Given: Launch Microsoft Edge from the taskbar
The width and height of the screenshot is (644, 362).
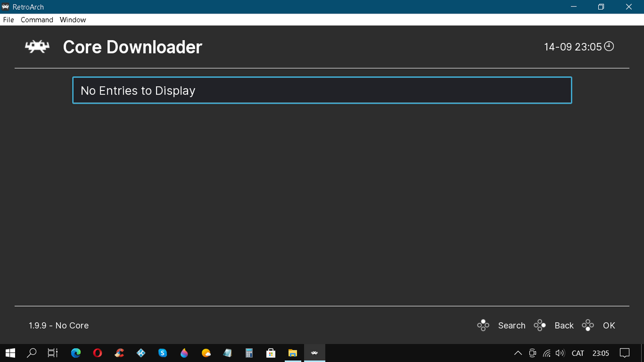Looking at the screenshot, I should coord(76,353).
